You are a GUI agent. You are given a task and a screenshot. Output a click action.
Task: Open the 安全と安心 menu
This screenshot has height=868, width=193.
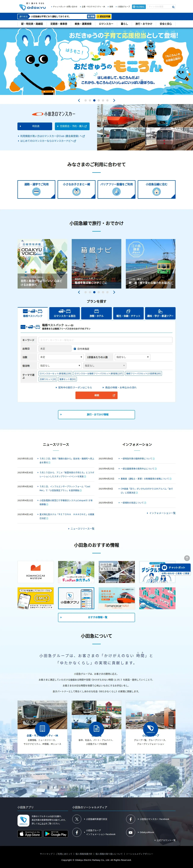166,24
